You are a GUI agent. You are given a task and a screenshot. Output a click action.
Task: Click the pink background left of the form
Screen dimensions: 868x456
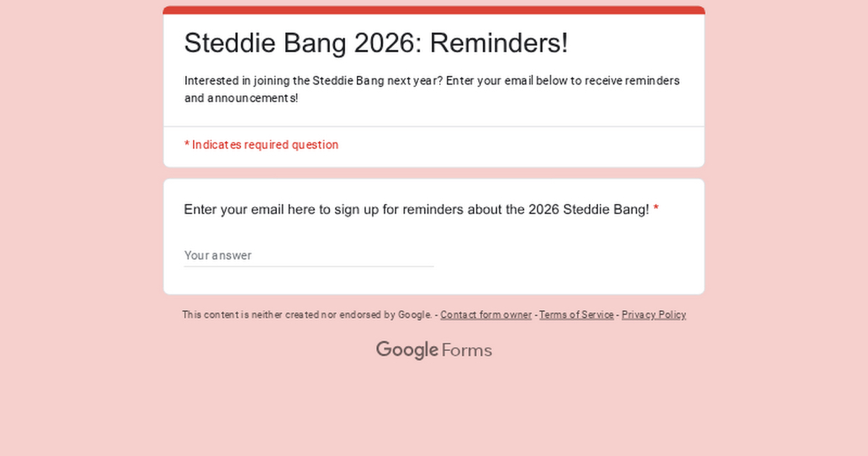(x=80, y=217)
